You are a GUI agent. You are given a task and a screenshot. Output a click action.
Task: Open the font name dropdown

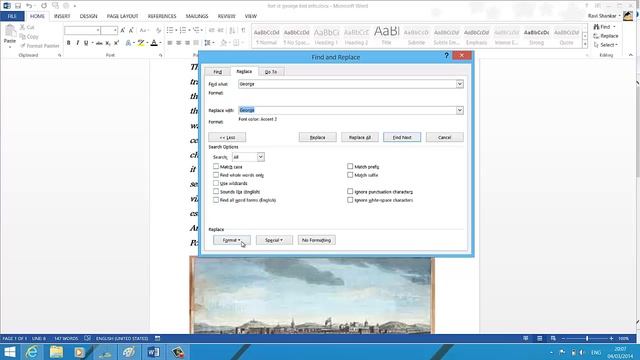[x=98, y=31]
